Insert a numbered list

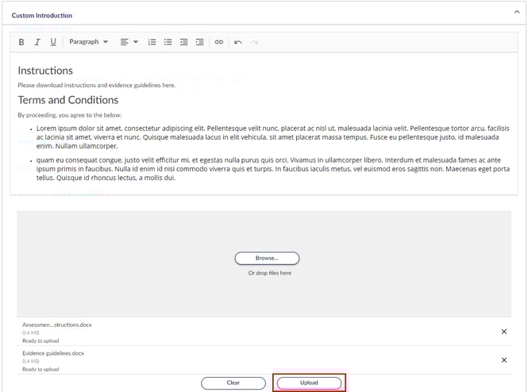click(x=152, y=42)
